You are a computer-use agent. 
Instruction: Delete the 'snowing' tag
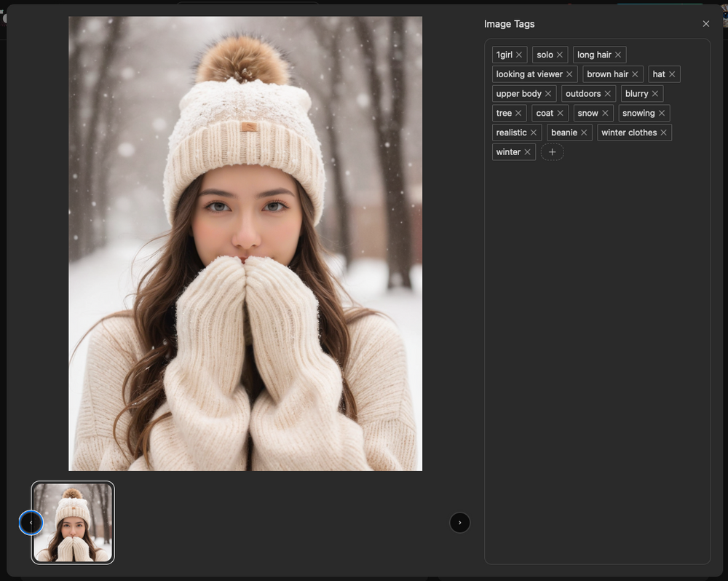[662, 114]
